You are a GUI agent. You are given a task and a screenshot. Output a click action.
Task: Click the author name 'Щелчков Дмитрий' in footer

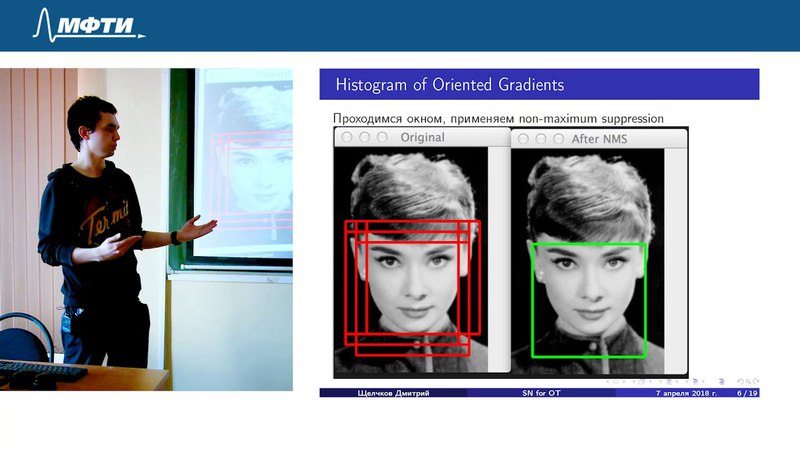tap(393, 393)
